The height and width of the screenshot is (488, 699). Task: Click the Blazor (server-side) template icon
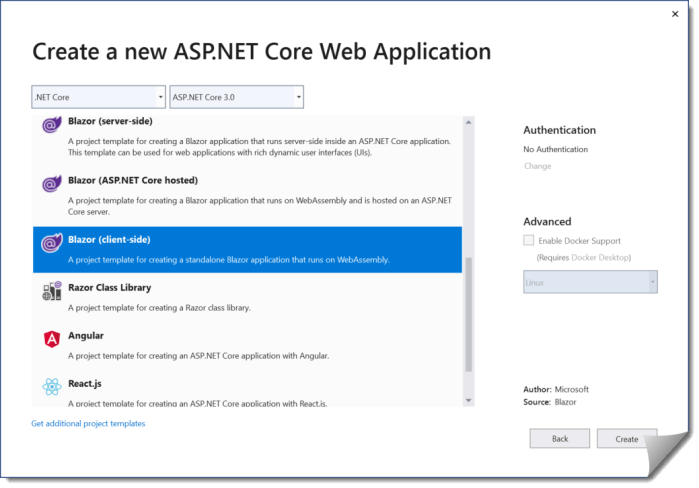(x=52, y=125)
